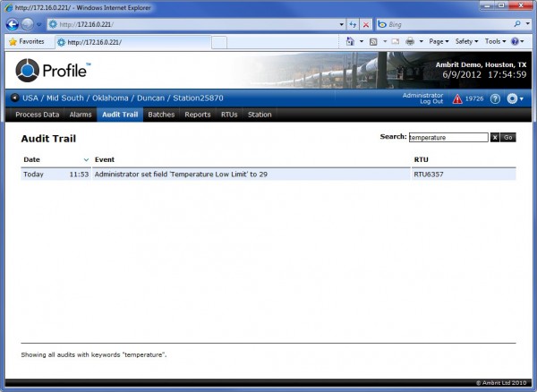The height and width of the screenshot is (392, 537).
Task: Click the browser Back arrow button
Action: 13,24
